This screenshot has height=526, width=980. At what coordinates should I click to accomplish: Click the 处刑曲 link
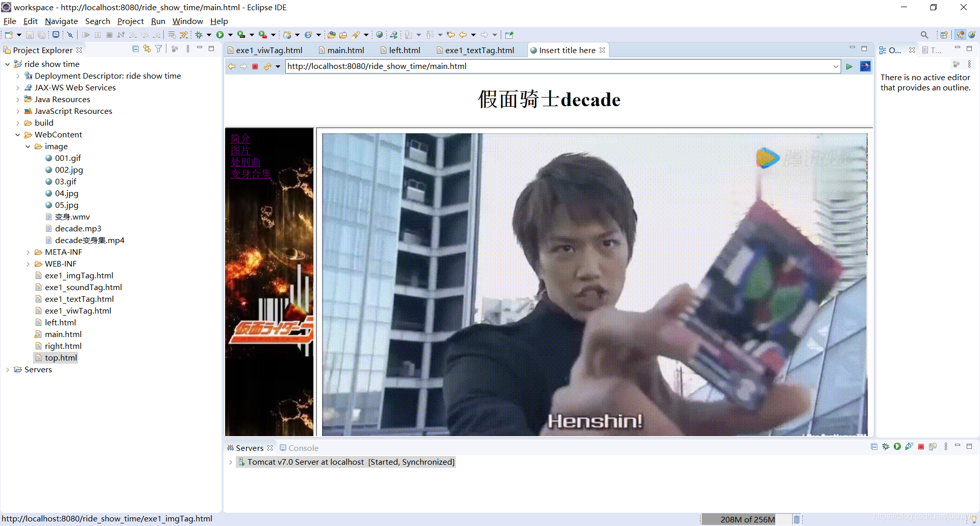246,162
